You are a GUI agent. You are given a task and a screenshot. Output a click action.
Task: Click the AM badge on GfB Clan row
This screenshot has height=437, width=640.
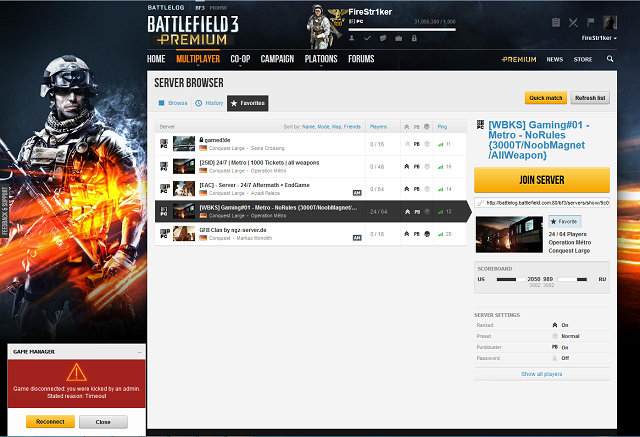(357, 238)
